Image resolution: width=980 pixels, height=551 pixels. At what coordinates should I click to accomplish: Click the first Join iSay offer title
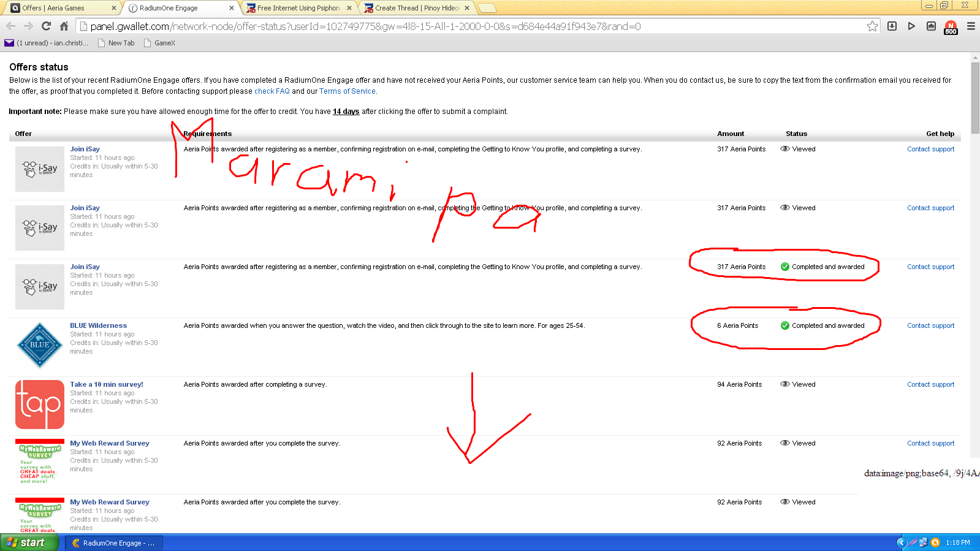point(85,149)
